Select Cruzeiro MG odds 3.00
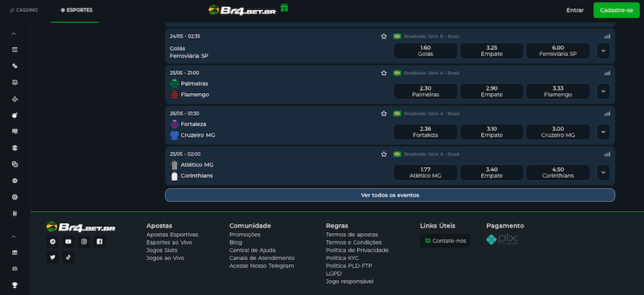The height and width of the screenshot is (295, 644). (558, 132)
